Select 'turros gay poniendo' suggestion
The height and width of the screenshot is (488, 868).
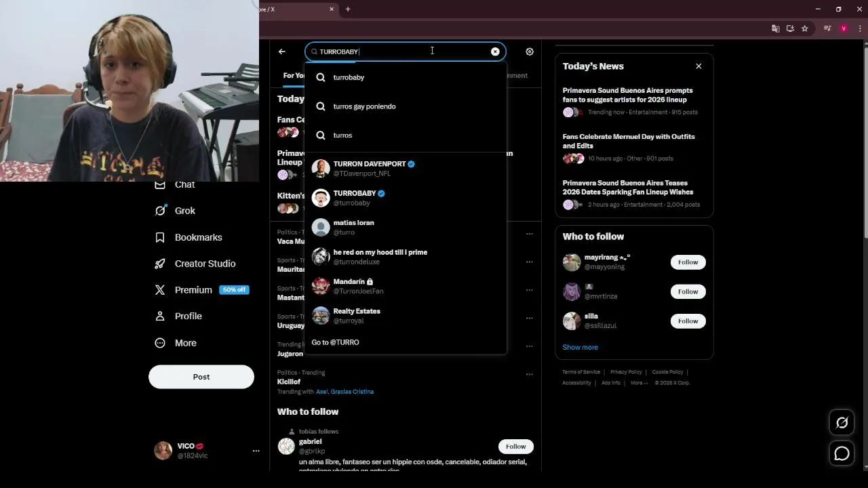click(406, 106)
